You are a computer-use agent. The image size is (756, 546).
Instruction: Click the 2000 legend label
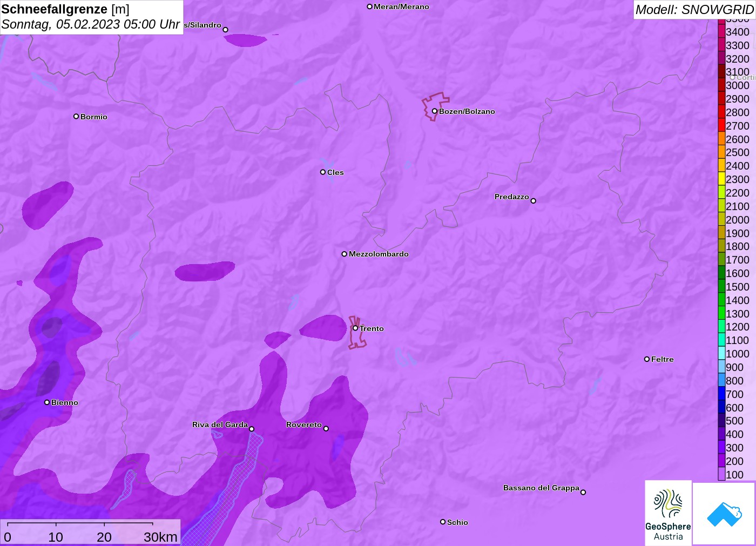(738, 220)
